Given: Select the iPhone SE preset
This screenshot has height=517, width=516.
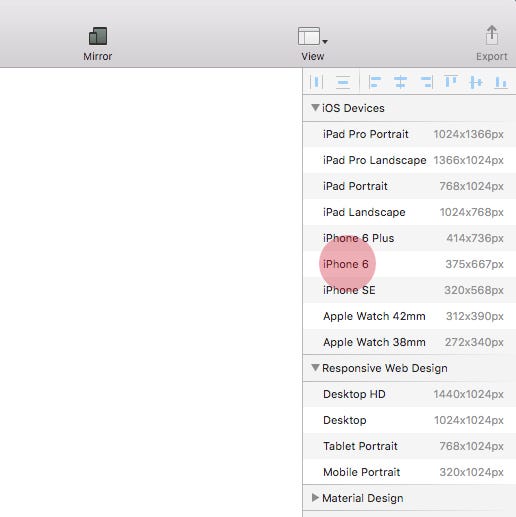Looking at the screenshot, I should [409, 290].
